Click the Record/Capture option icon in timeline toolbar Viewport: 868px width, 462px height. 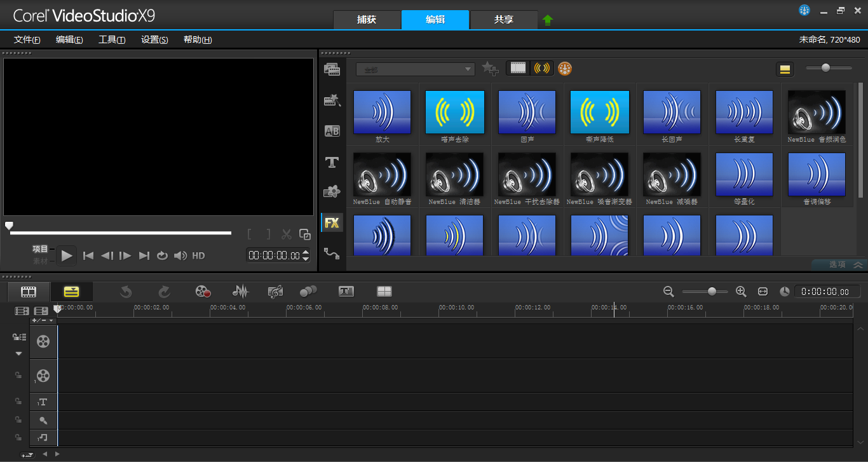click(203, 292)
